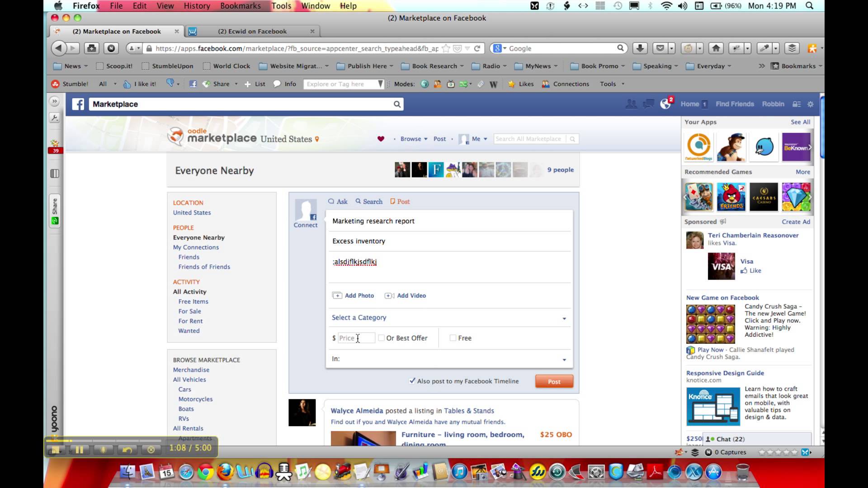The height and width of the screenshot is (488, 868).
Task: Expand the Book Research bookmarks folder
Action: pos(432,66)
